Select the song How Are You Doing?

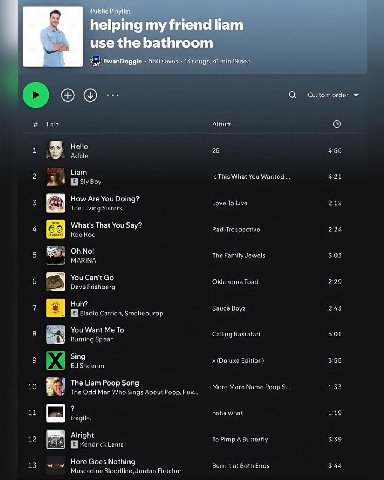(105, 198)
